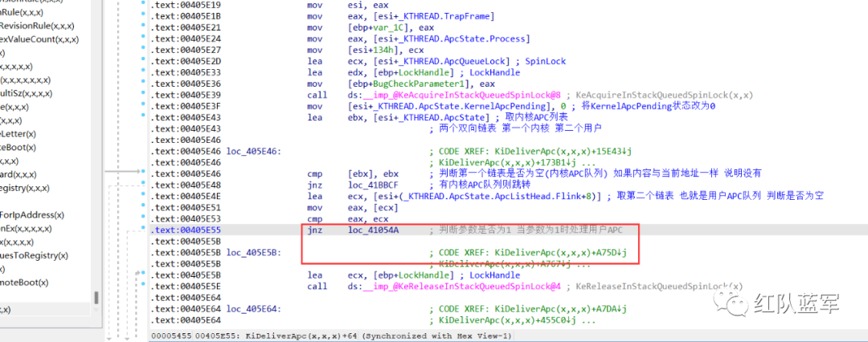Select the 'noteBoot(x)' function entry
The image size is (868, 342).
(x=24, y=283)
